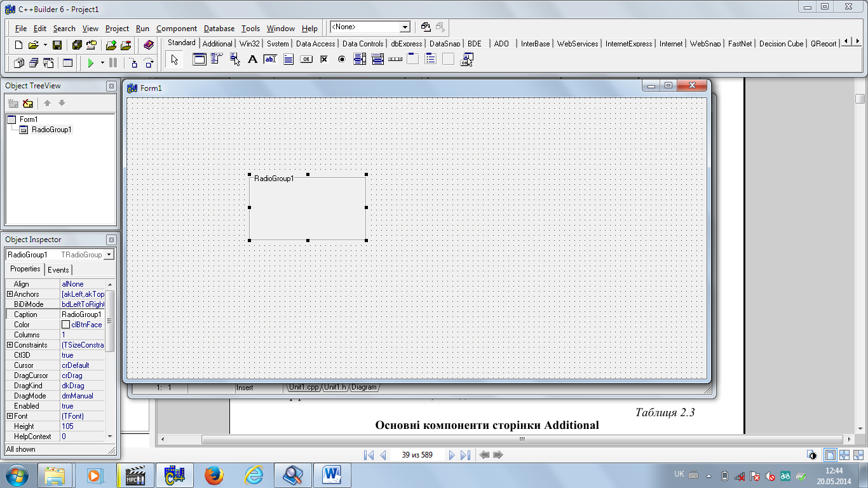Click the Open Project icon
The image size is (868, 488).
click(92, 44)
